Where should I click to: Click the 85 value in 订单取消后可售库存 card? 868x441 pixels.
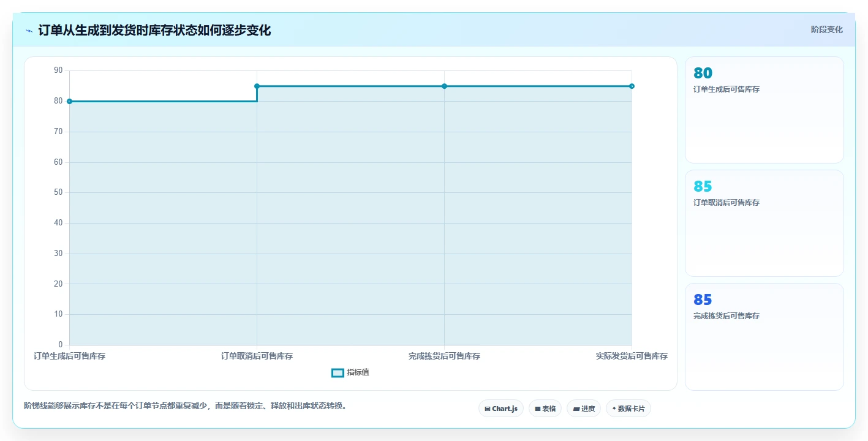click(x=703, y=186)
